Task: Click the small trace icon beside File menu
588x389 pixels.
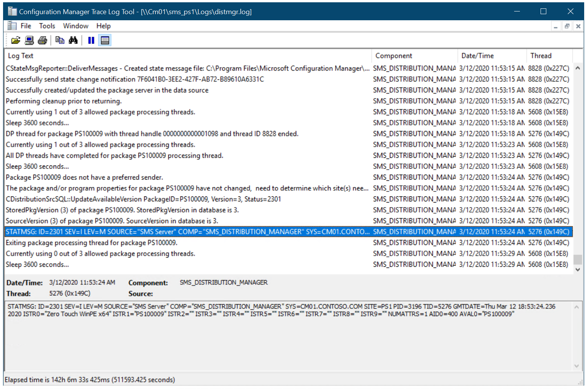Action: click(11, 25)
